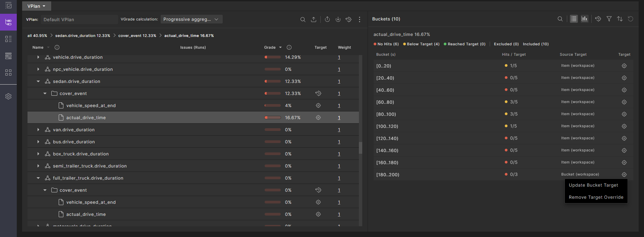Open the filter icon in Buckets panel
The height and width of the screenshot is (237, 644).
coord(609,19)
